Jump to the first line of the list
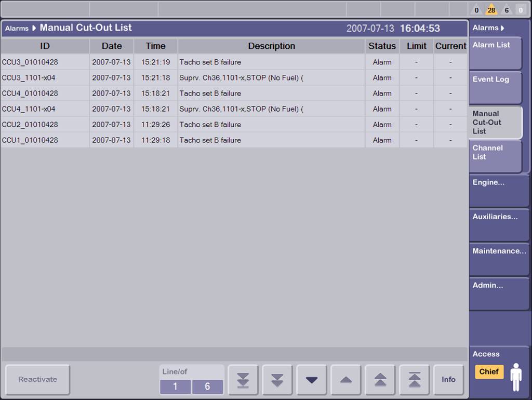 pos(414,380)
